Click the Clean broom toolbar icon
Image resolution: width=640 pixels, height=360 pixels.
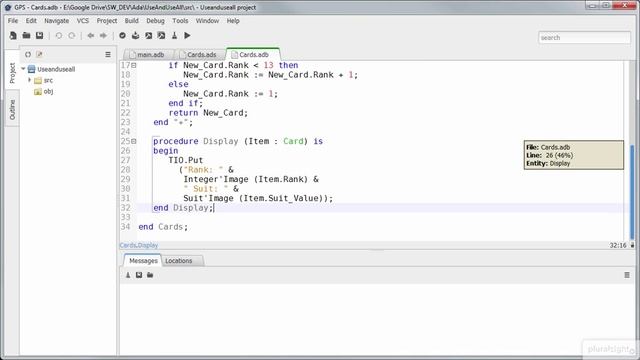(174, 36)
